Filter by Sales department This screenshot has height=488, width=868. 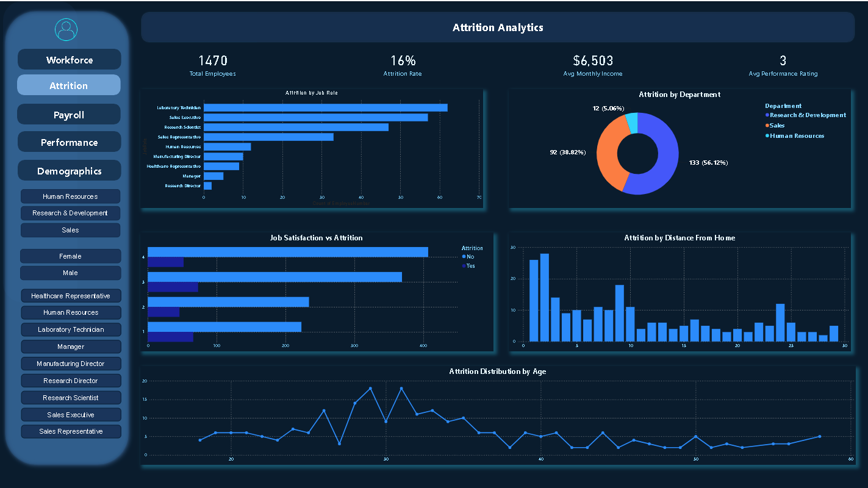point(70,230)
